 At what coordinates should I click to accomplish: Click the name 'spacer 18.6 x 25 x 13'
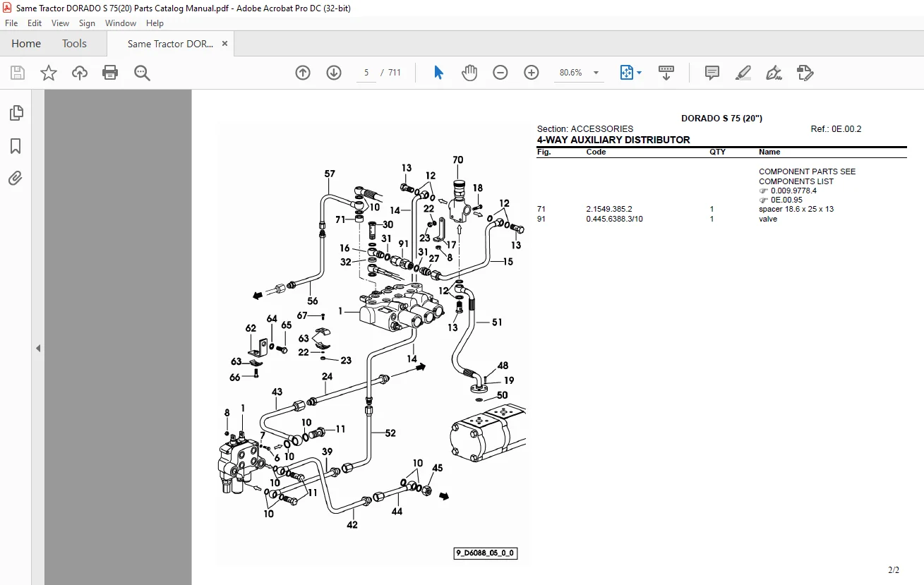tap(796, 210)
